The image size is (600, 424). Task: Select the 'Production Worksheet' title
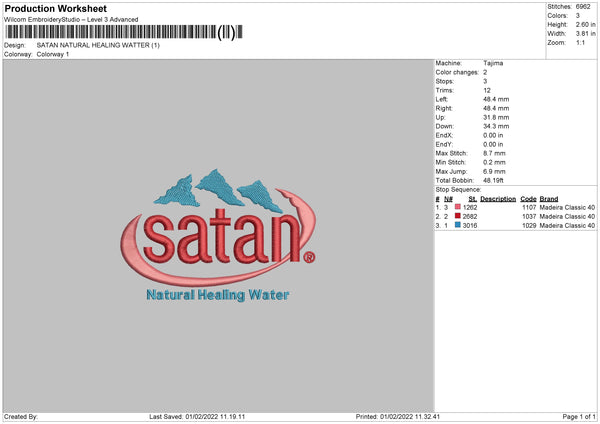pyautogui.click(x=55, y=8)
